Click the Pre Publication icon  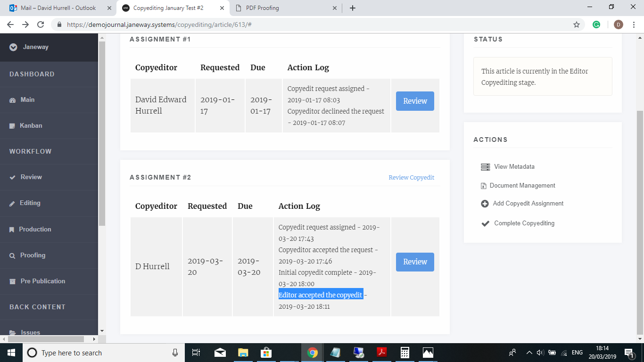pos(13,281)
